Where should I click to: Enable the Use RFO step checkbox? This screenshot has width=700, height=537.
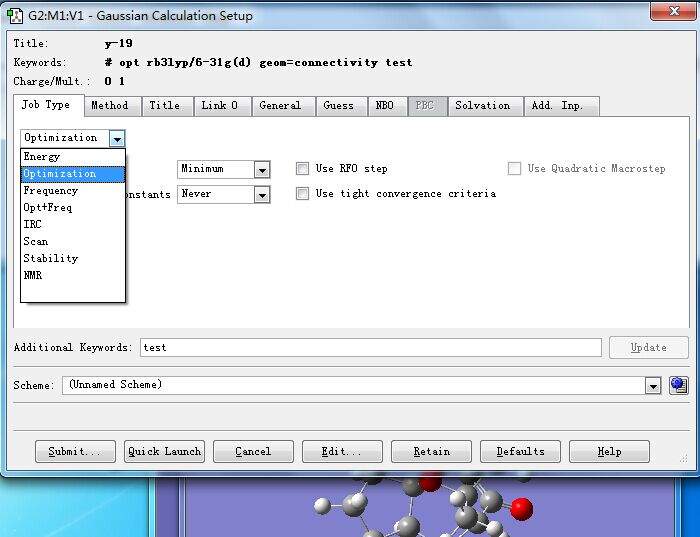pos(302,168)
